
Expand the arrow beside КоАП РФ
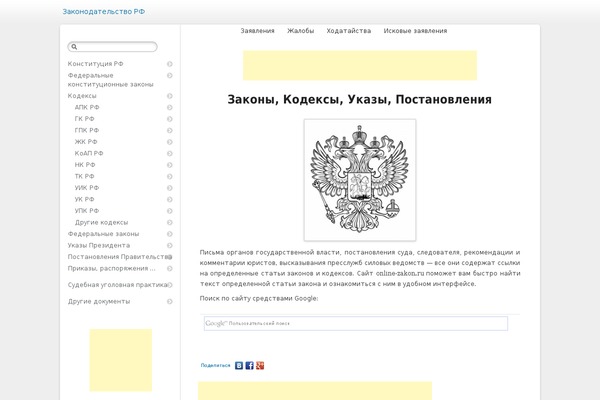(x=170, y=153)
